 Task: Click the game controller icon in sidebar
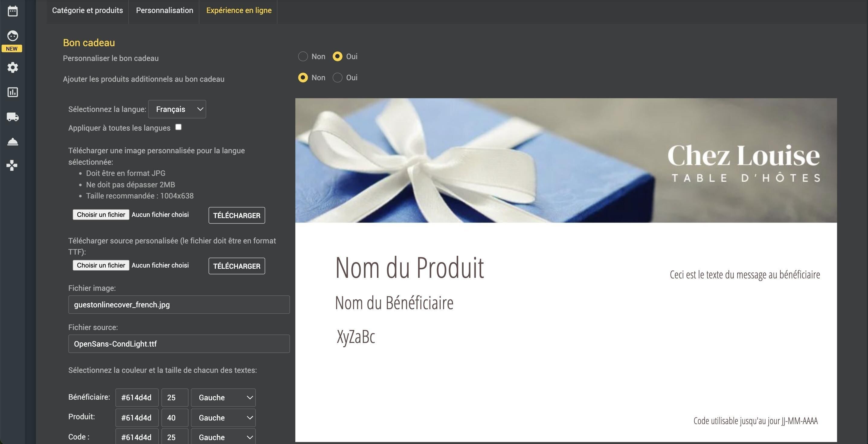pyautogui.click(x=12, y=165)
